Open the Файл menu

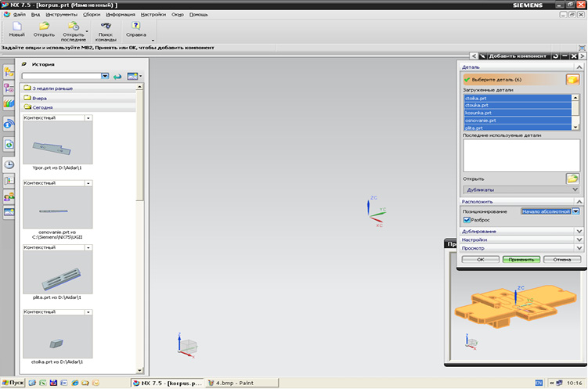tap(20, 15)
